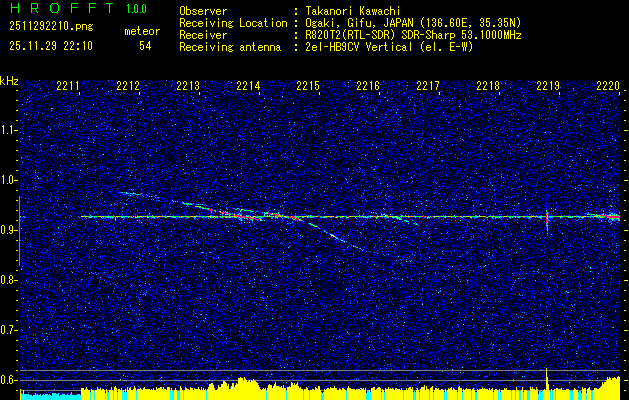The width and height of the screenshot is (629, 400).
Task: Click the date stamp 25.11.29 22:10
Action: pos(51,46)
